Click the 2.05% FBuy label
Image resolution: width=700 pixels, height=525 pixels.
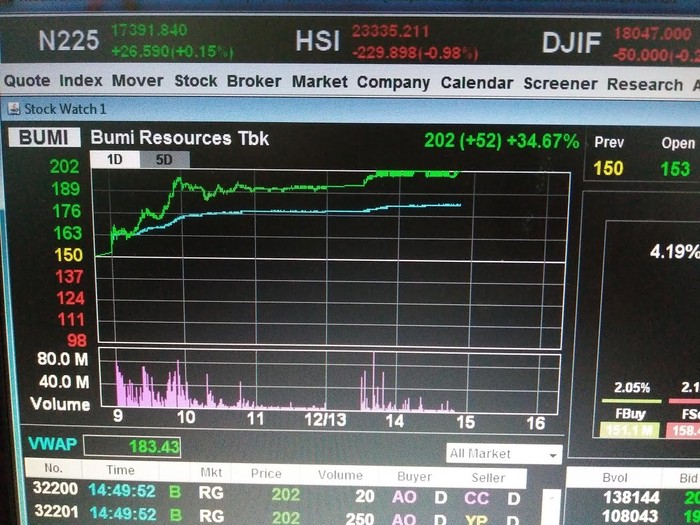pos(632,388)
